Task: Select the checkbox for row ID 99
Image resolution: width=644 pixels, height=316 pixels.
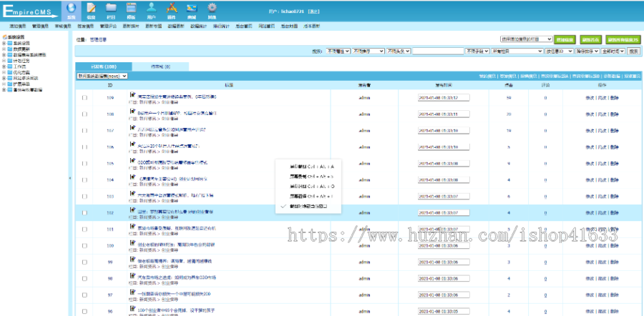Action: coord(84,262)
